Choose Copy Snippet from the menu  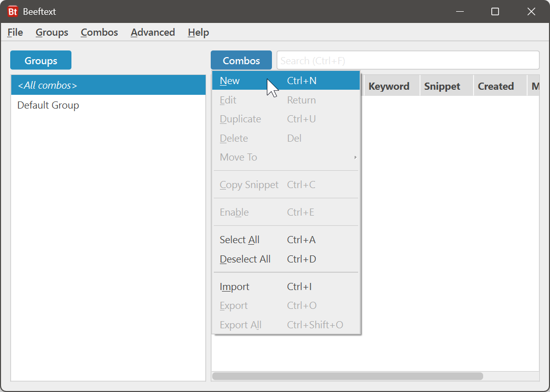coord(286,185)
